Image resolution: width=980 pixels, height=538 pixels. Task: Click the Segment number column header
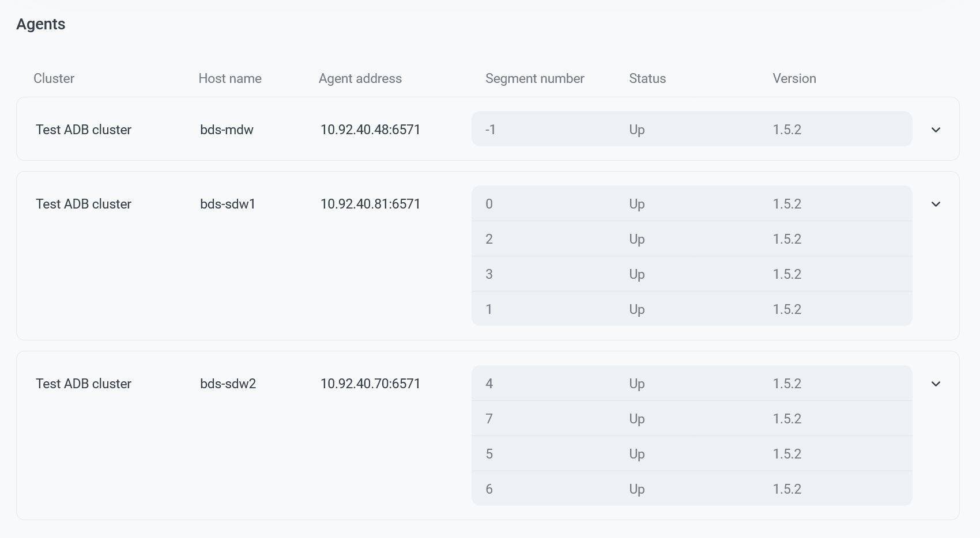(534, 78)
